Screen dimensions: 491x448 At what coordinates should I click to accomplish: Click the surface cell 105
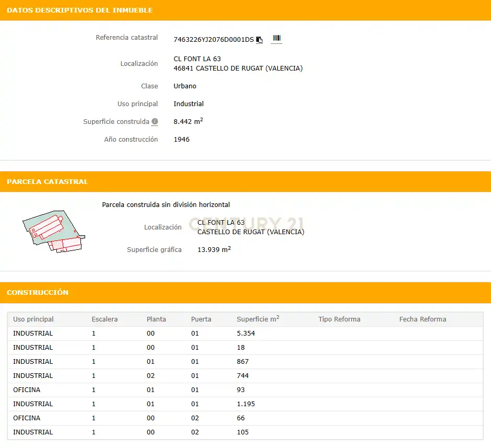243,432
